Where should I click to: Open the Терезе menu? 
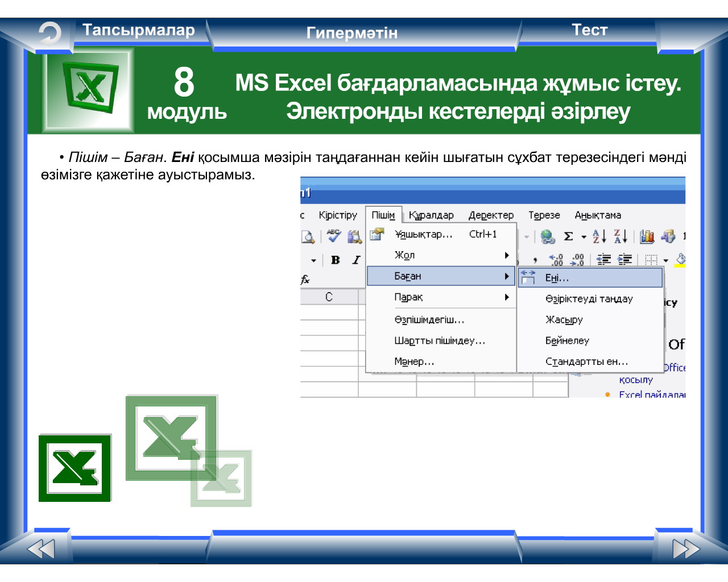click(544, 215)
